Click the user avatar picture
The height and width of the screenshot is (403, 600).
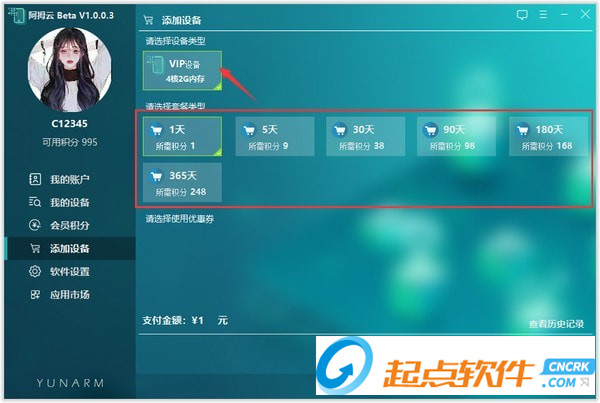(x=70, y=70)
